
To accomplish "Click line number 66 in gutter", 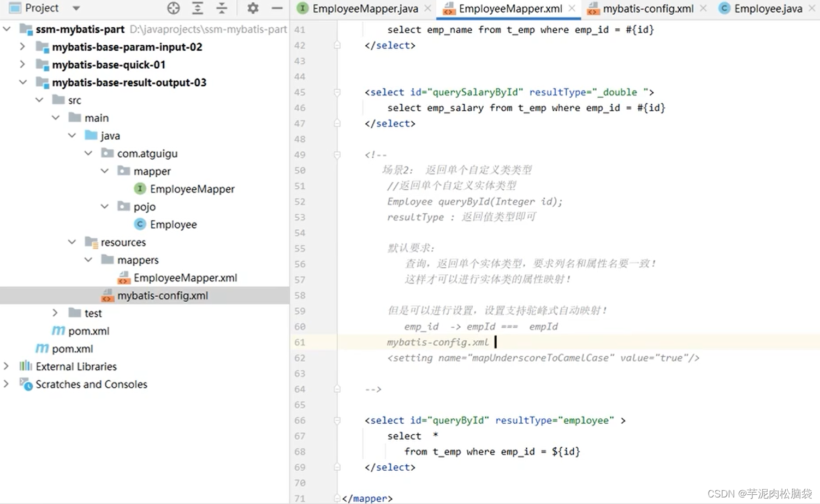I will click(x=300, y=421).
